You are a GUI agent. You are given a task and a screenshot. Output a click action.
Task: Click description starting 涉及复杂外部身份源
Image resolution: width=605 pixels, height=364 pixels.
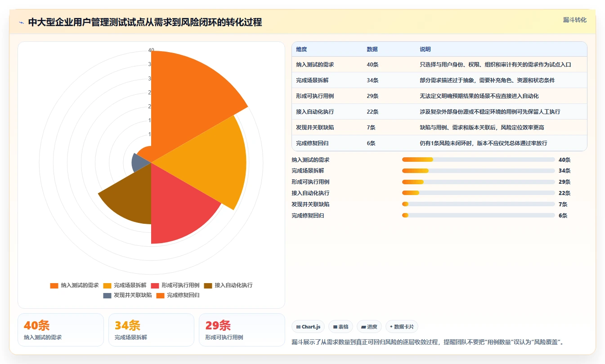(490, 112)
